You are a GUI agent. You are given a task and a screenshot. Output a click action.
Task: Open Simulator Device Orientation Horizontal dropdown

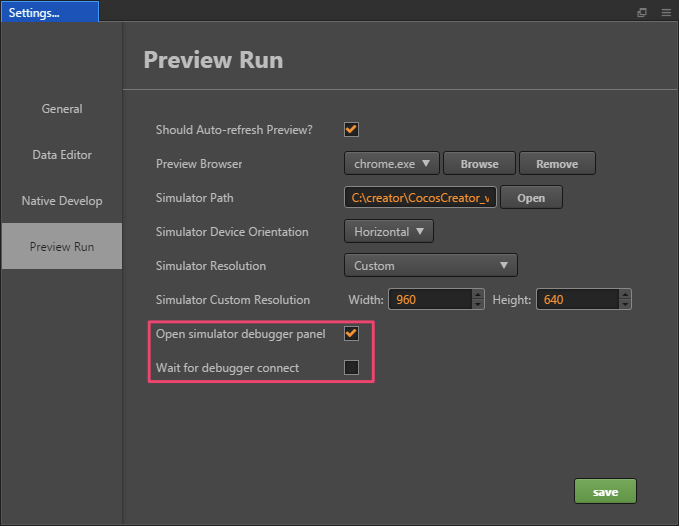pos(388,231)
